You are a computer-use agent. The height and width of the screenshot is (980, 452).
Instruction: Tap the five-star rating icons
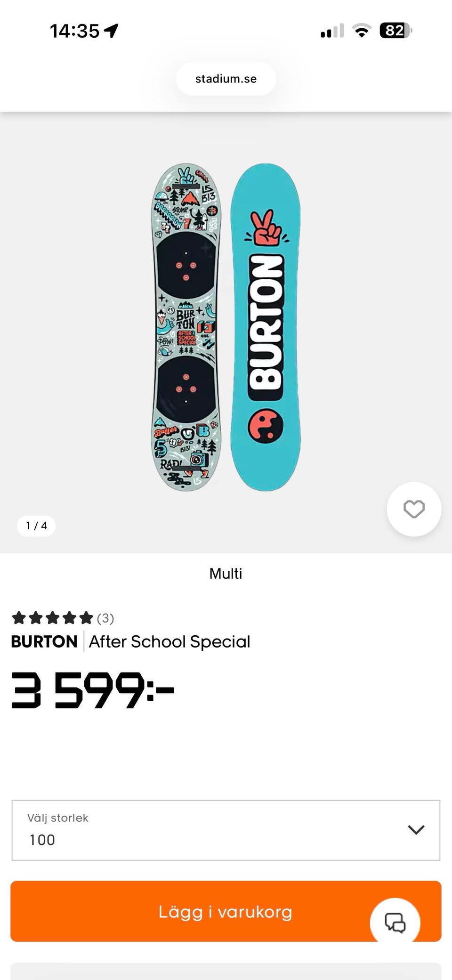tap(52, 618)
